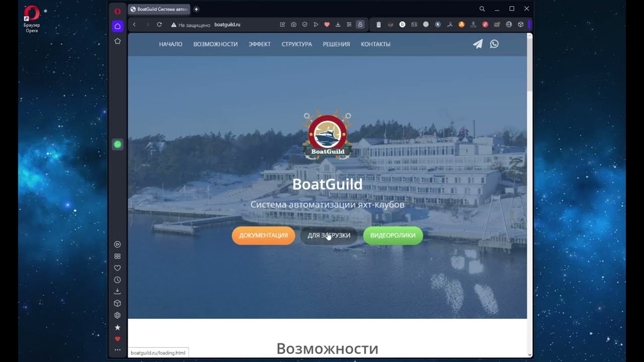Open Extensions cube icon in sidebar
This screenshot has width=644, height=362.
(x=117, y=304)
